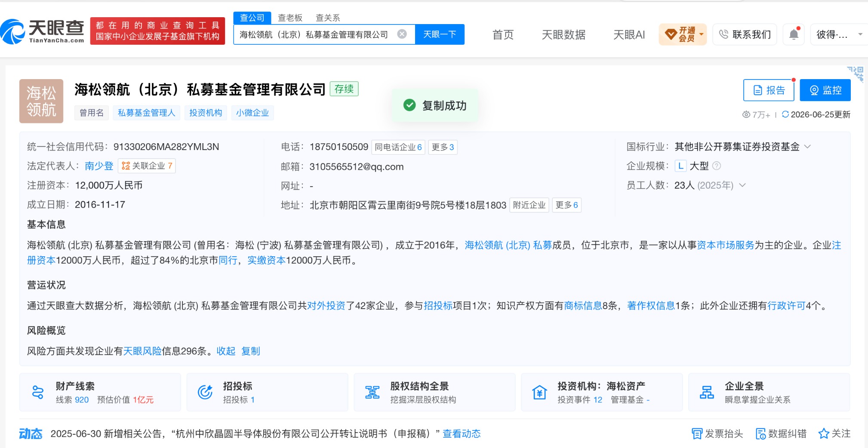Click the phone icon in 联系我们
Screen dimensions: 868x448
tap(723, 34)
